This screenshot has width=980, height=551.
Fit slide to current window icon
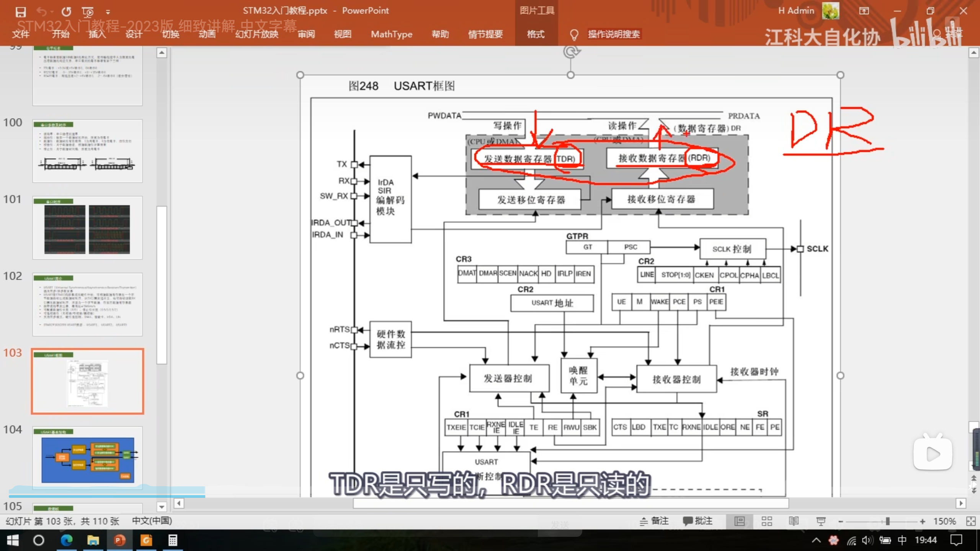pyautogui.click(x=970, y=521)
